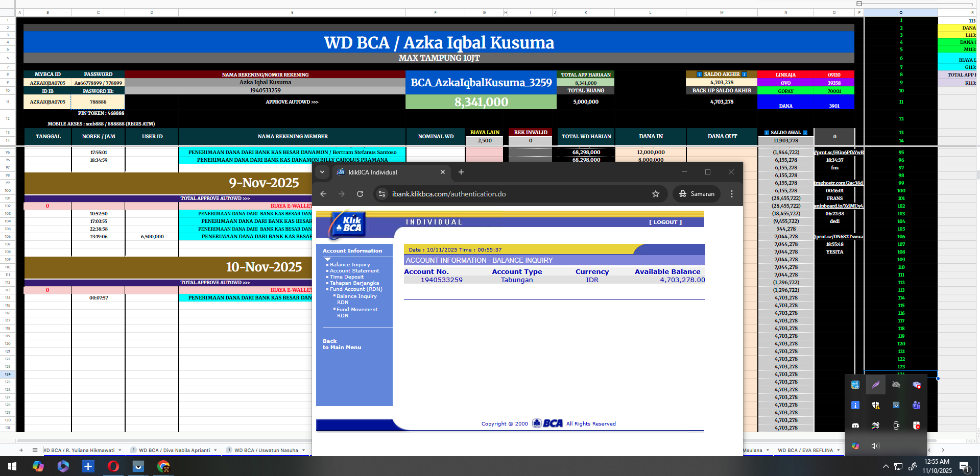The width and height of the screenshot is (980, 476).
Task: Click the network status icon in taskbar
Action: (x=898, y=466)
